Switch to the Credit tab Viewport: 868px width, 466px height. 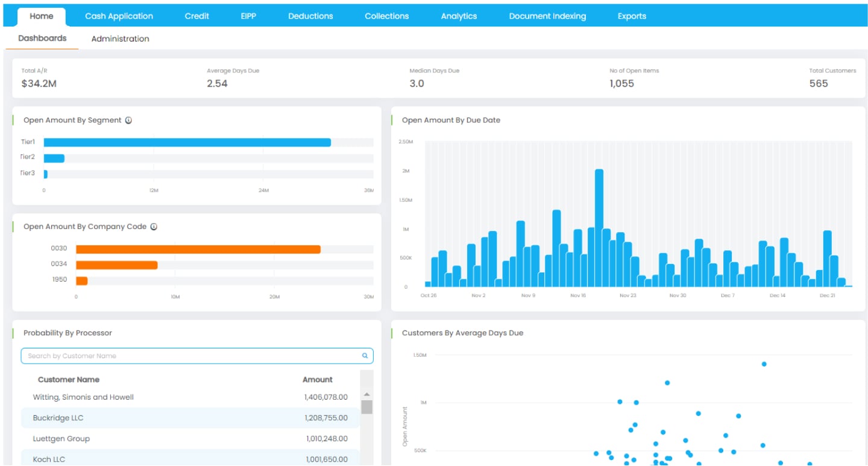[197, 16]
